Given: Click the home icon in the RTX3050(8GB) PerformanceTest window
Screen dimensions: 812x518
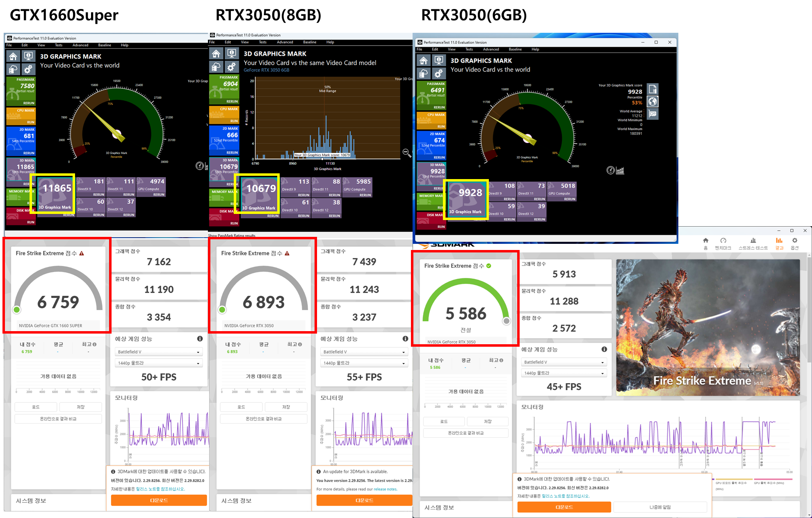Looking at the screenshot, I should click(x=216, y=54).
